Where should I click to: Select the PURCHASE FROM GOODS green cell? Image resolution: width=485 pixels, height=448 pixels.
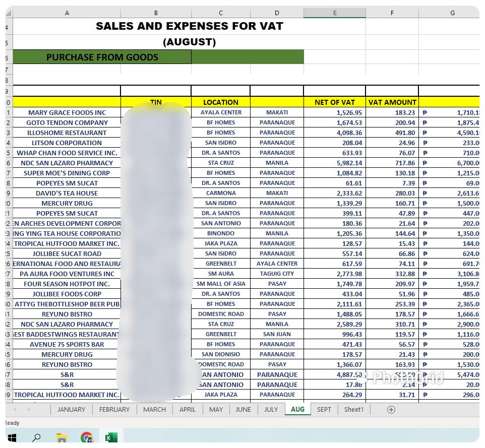click(102, 57)
